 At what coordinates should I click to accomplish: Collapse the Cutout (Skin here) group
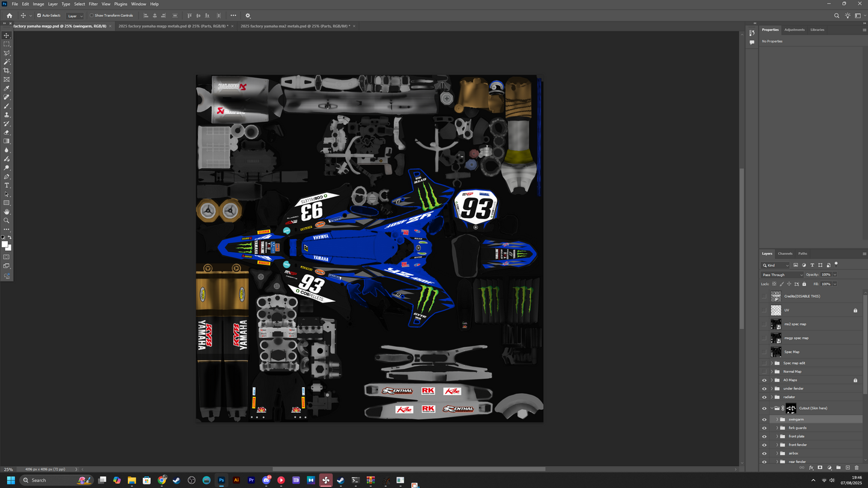[773, 408]
